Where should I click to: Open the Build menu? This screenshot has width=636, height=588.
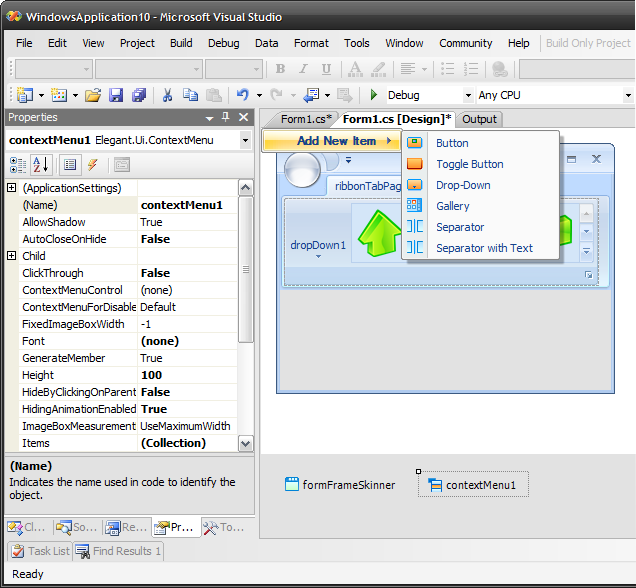(x=181, y=43)
